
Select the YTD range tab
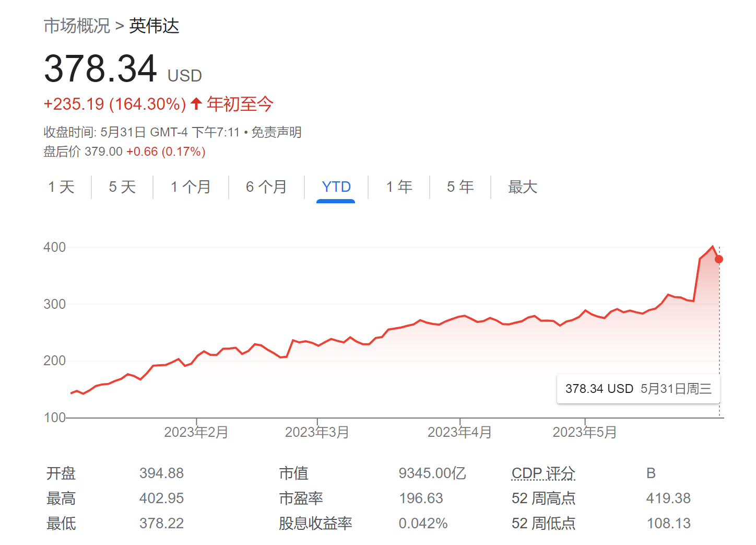(x=336, y=187)
